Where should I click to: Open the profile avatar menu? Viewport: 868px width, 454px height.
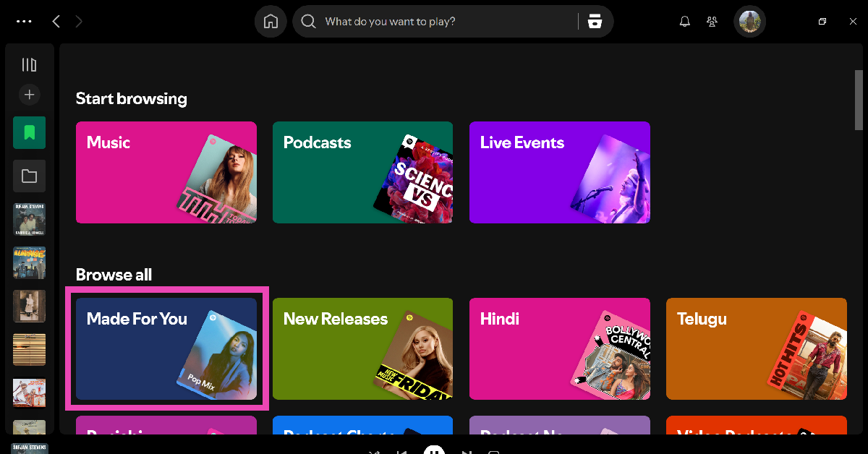(749, 22)
